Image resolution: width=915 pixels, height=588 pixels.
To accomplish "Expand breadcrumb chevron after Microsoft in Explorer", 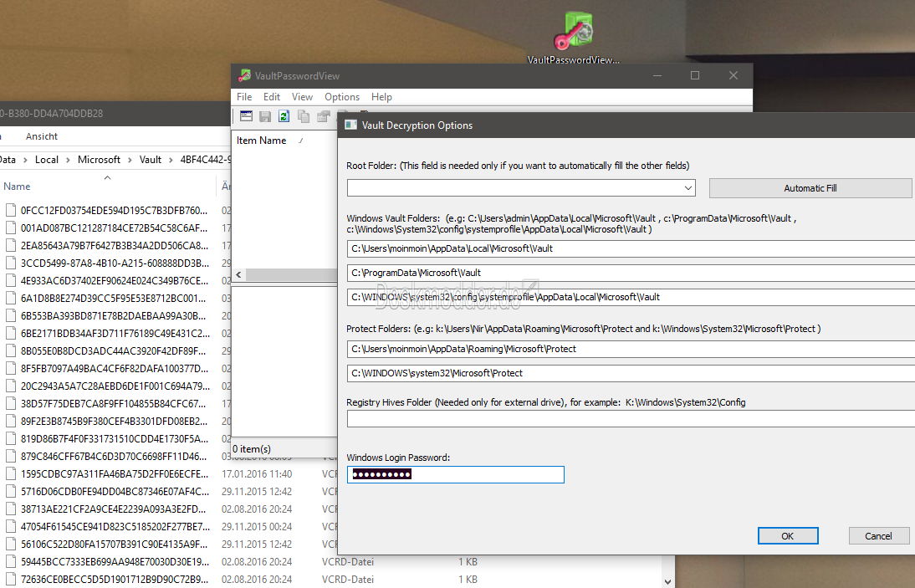I will click(130, 160).
